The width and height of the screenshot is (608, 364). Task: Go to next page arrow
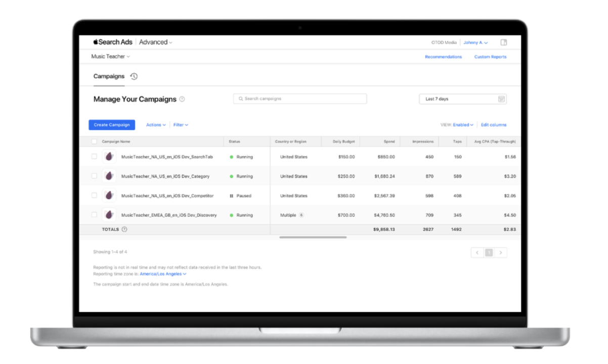click(x=501, y=253)
